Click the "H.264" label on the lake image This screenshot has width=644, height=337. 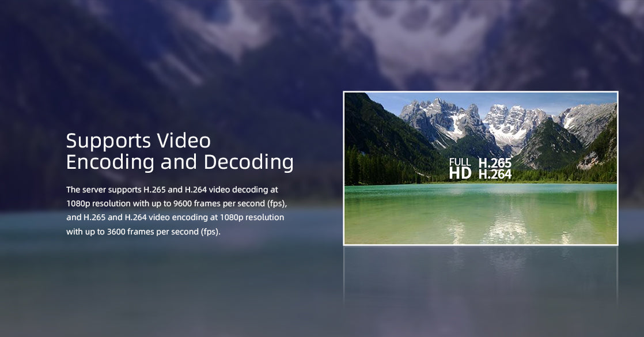[x=495, y=174]
